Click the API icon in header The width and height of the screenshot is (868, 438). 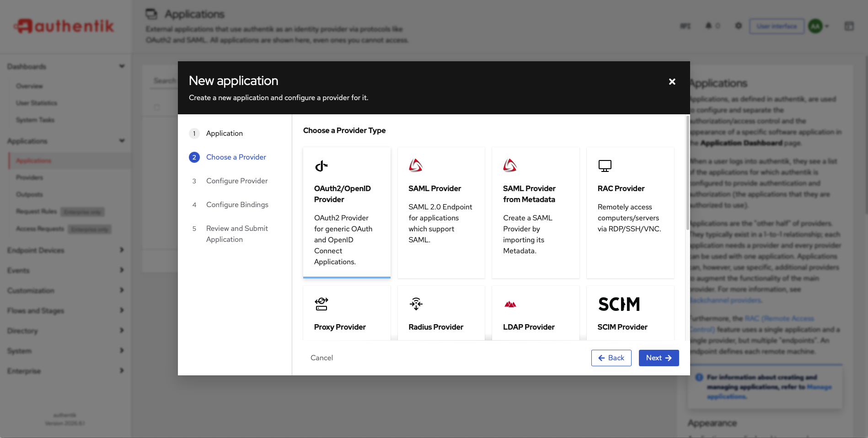tap(685, 26)
